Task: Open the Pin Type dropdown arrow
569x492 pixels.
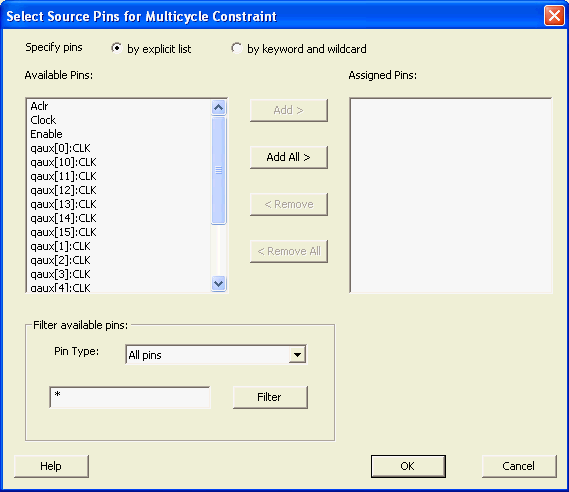Action: (x=297, y=355)
